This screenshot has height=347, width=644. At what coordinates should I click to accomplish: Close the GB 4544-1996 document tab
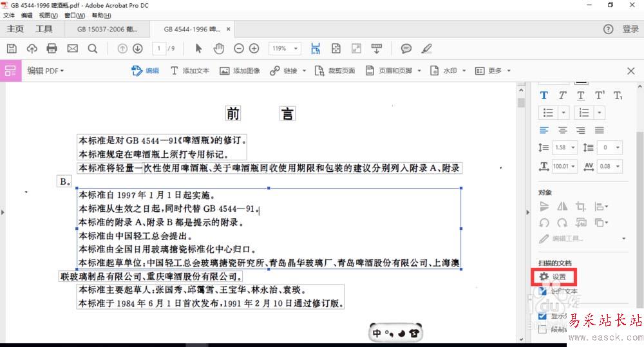click(x=229, y=29)
